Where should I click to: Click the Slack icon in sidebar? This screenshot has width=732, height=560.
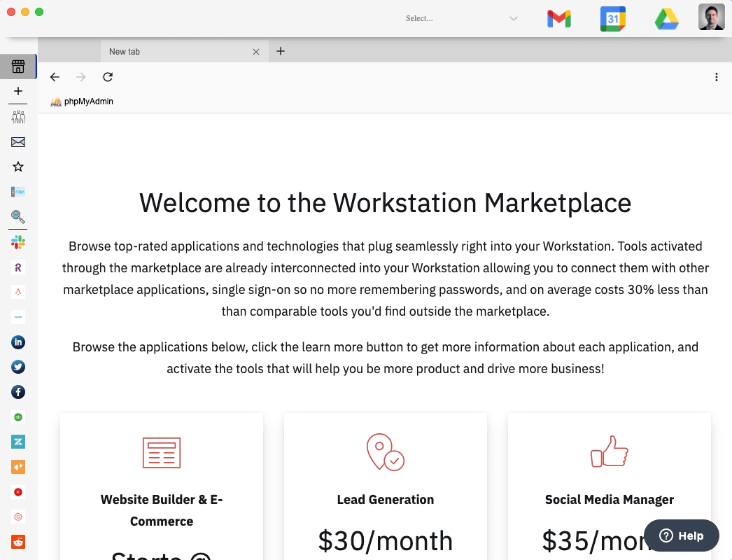coord(18,242)
